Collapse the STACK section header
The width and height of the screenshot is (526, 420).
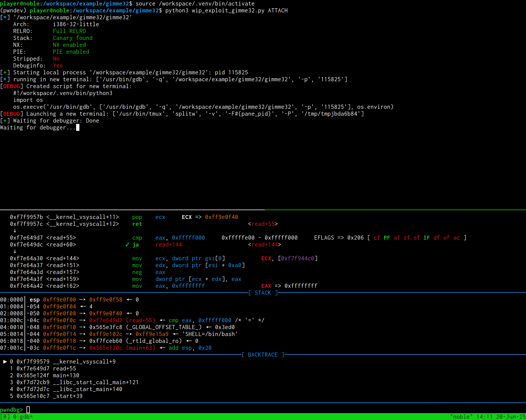click(263, 293)
